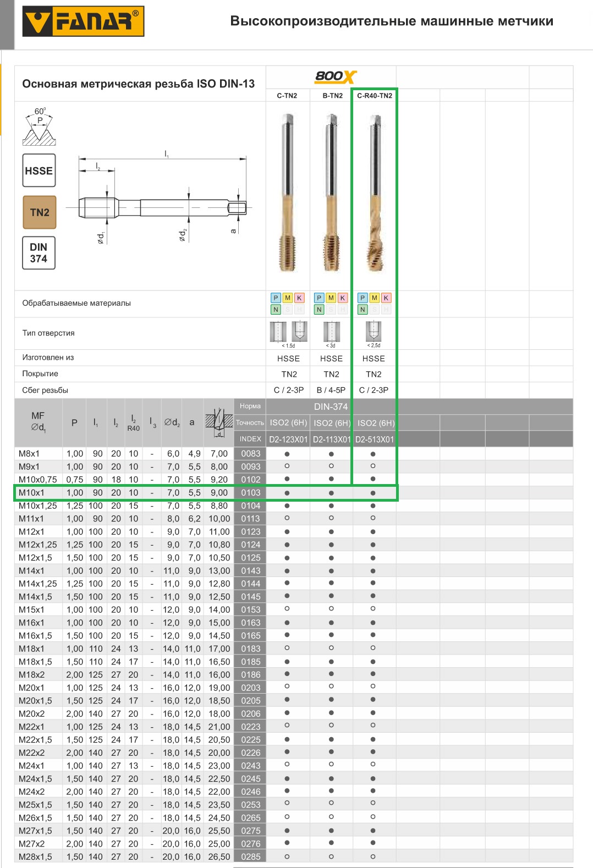Click the through-hole icon labeled < 3d
This screenshot has width=593, height=868.
331,332
